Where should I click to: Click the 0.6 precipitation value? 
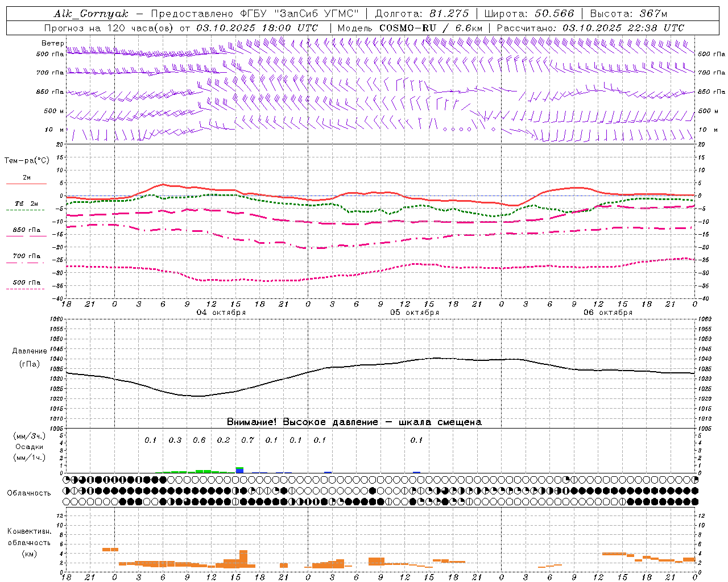pos(199,440)
